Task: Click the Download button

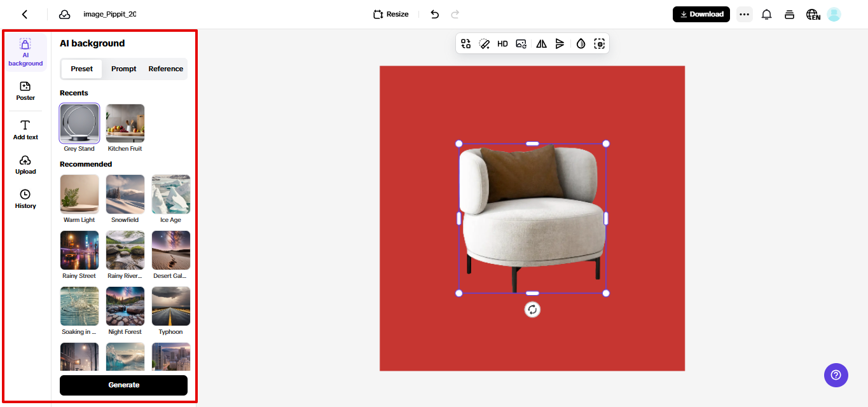Action: [701, 13]
